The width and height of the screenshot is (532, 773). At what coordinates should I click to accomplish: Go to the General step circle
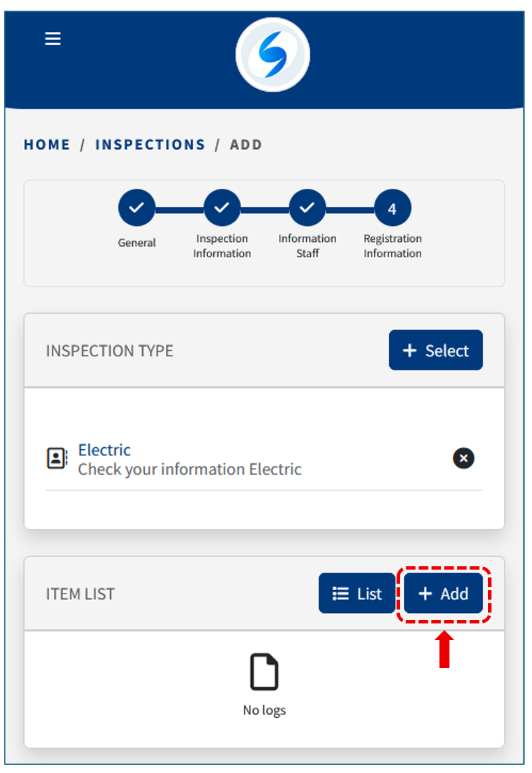click(137, 208)
